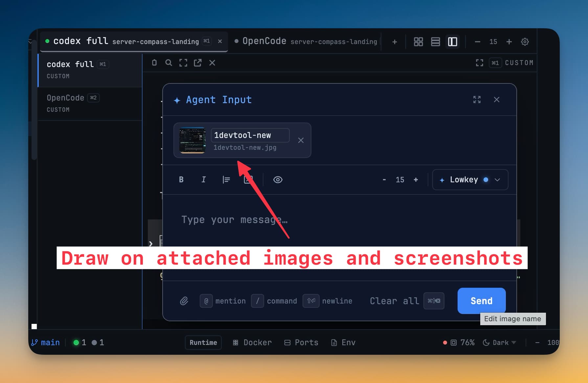Click focus-frame icon beside CUSTOM label
588x383 pixels.
479,63
